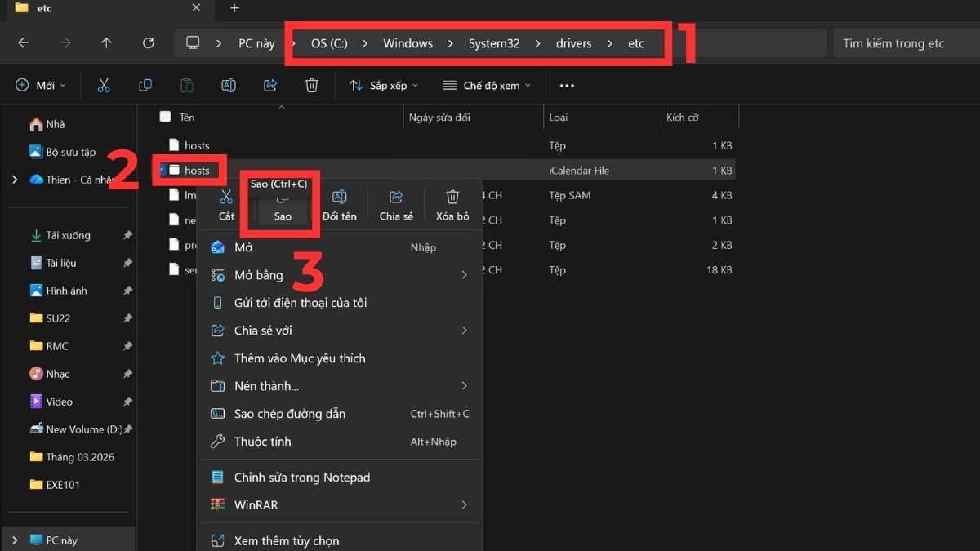
Task: Click the Tìm kiếm trong etc search field
Action: (898, 42)
